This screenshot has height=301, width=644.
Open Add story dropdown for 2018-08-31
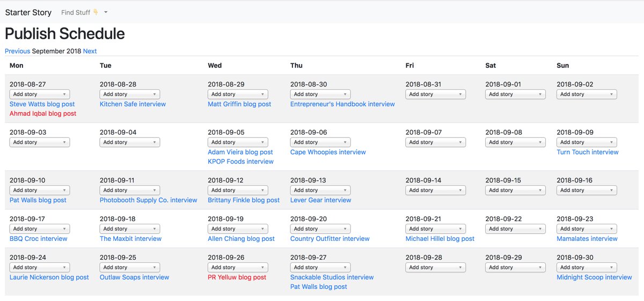(x=436, y=94)
